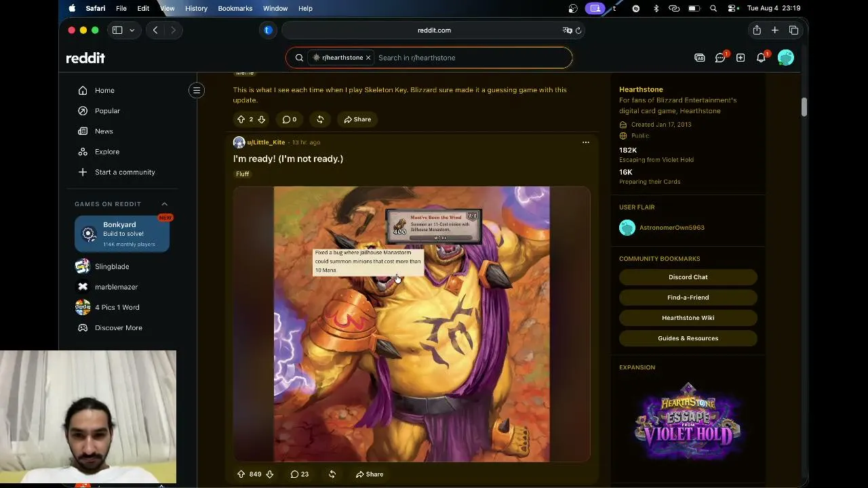The image size is (868, 488).
Task: Open the Reddit advertise icon
Action: (x=700, y=58)
